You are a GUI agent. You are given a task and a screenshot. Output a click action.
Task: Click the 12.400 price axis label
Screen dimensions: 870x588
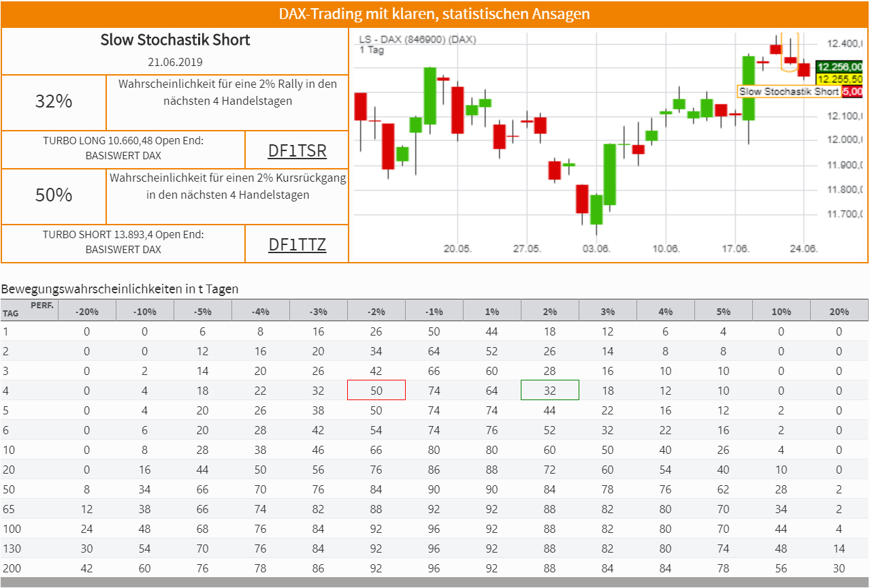point(844,44)
